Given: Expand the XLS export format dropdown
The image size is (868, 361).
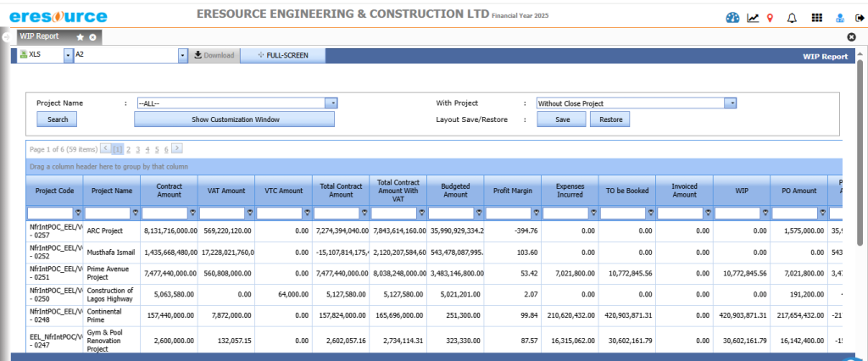Looking at the screenshot, I should click(68, 55).
